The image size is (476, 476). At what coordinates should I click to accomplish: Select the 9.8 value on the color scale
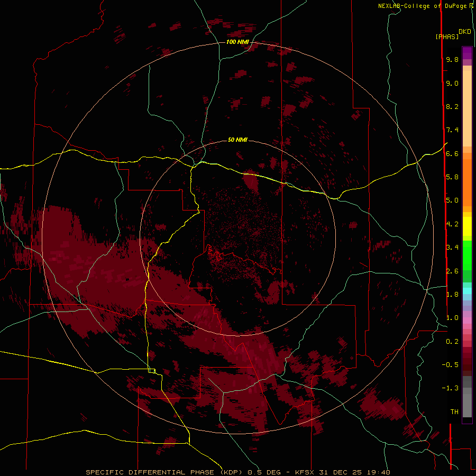coord(452,59)
